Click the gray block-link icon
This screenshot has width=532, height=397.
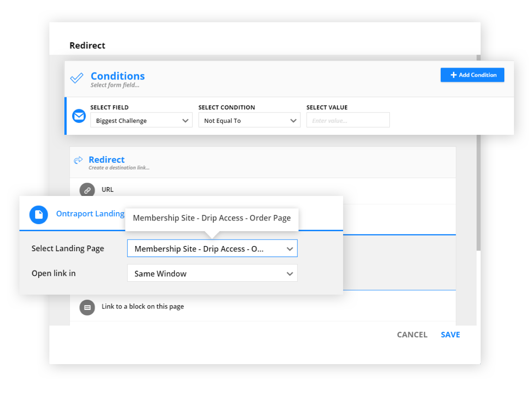tap(87, 307)
